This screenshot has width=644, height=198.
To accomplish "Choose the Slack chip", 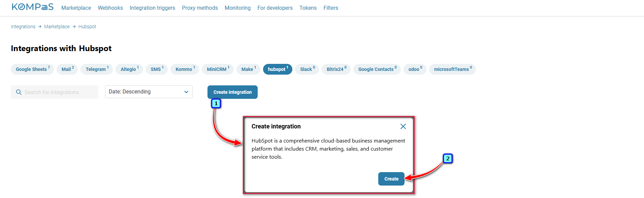I will 307,69.
